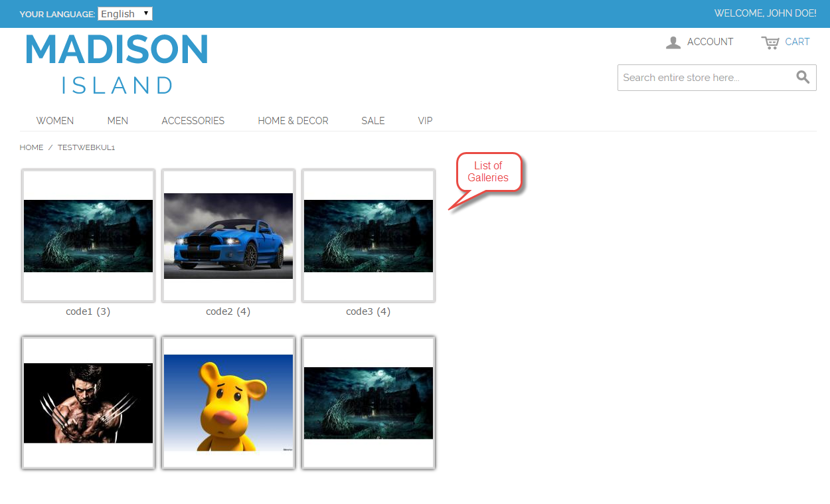Open the code3 gallery thumbnail

(369, 236)
